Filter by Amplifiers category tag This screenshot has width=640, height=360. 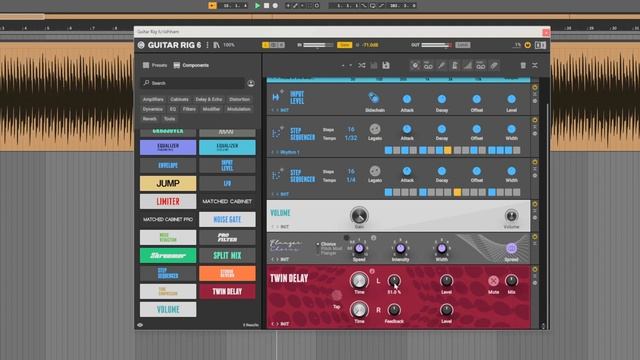pos(153,99)
